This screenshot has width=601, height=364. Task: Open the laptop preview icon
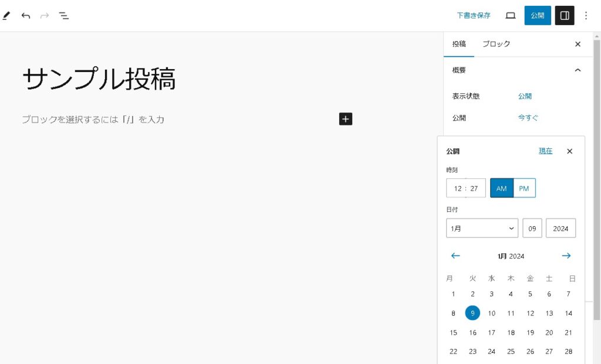click(511, 16)
